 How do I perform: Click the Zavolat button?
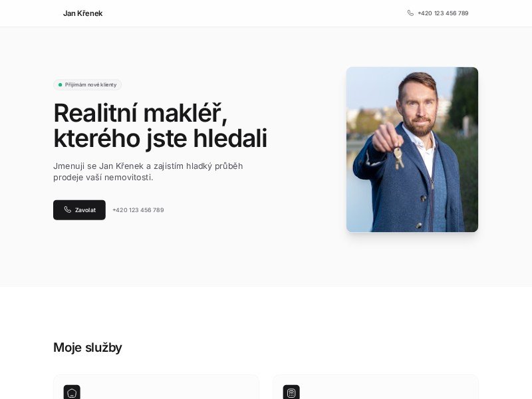(79, 210)
